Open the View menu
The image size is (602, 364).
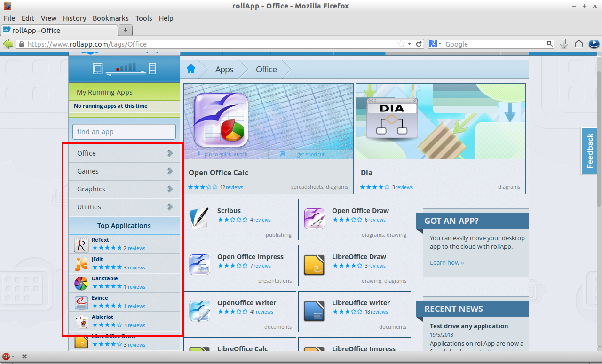(48, 18)
